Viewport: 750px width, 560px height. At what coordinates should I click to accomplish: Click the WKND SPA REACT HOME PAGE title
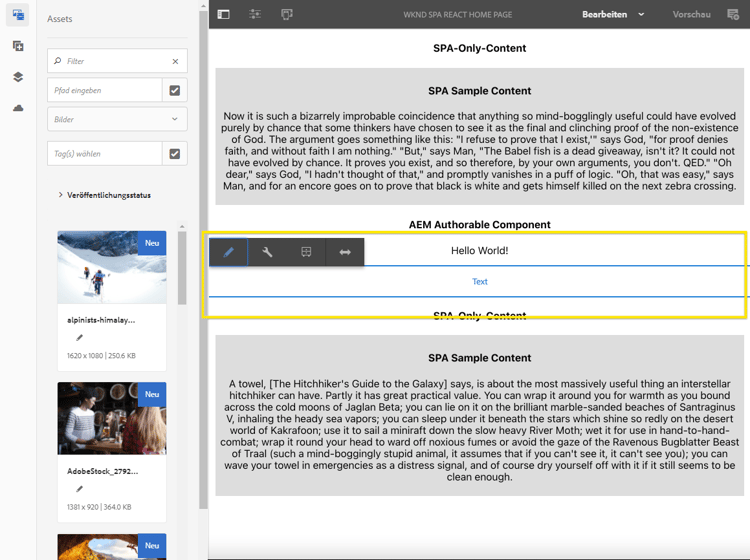[x=457, y=14]
